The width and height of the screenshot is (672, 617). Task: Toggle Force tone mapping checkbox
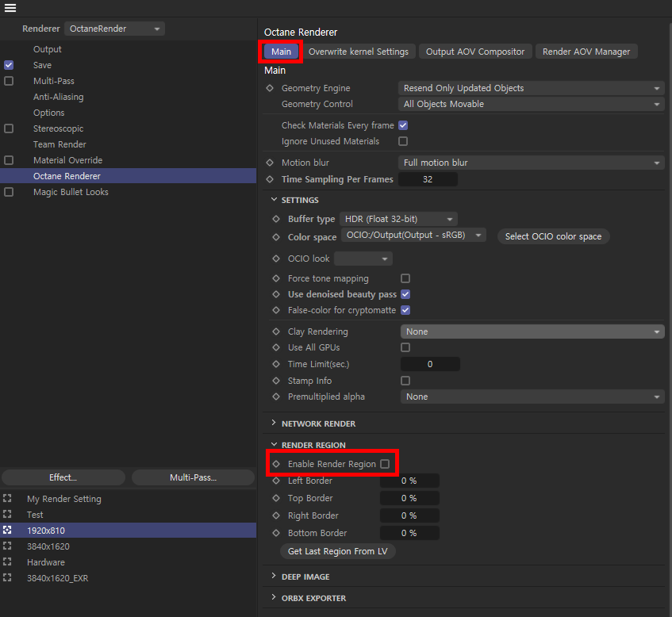click(x=405, y=278)
